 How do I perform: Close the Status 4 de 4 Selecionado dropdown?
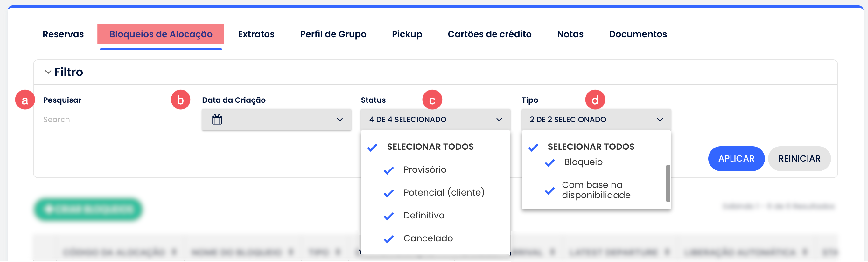[499, 120]
